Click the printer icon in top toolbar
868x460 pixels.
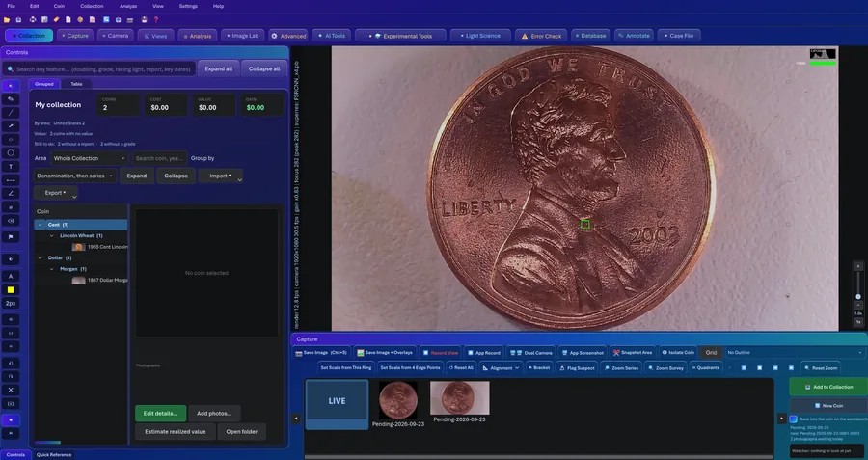(33, 20)
